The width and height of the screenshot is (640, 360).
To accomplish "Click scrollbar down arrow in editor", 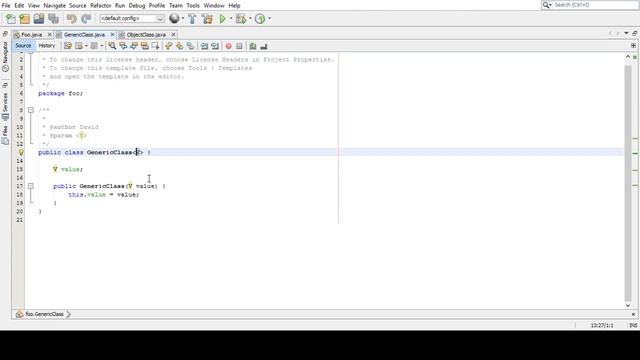I will tap(628, 305).
